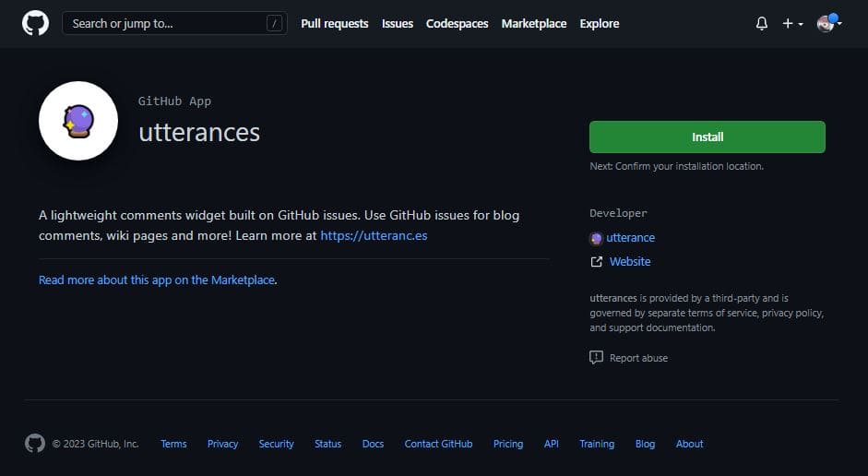Click the Report abuse flag icon

click(596, 358)
